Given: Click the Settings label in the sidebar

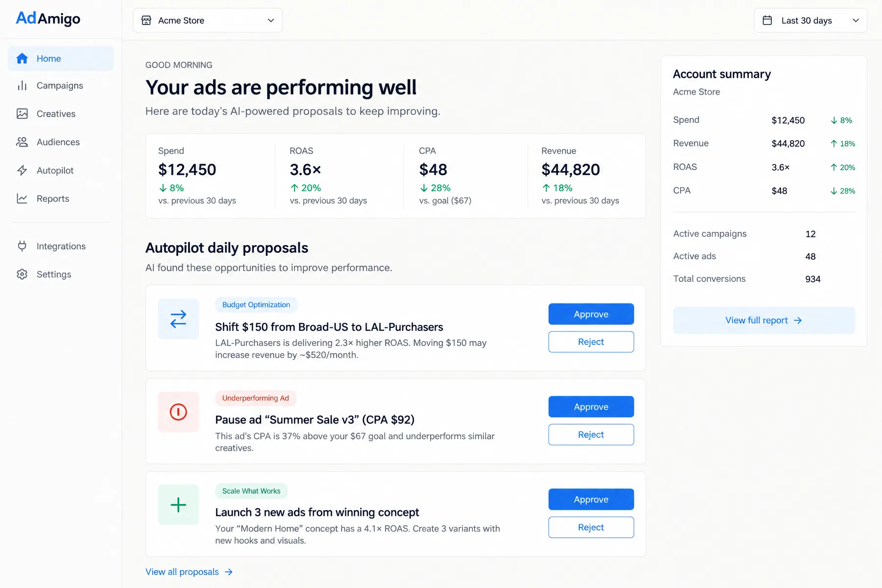Looking at the screenshot, I should pos(54,274).
